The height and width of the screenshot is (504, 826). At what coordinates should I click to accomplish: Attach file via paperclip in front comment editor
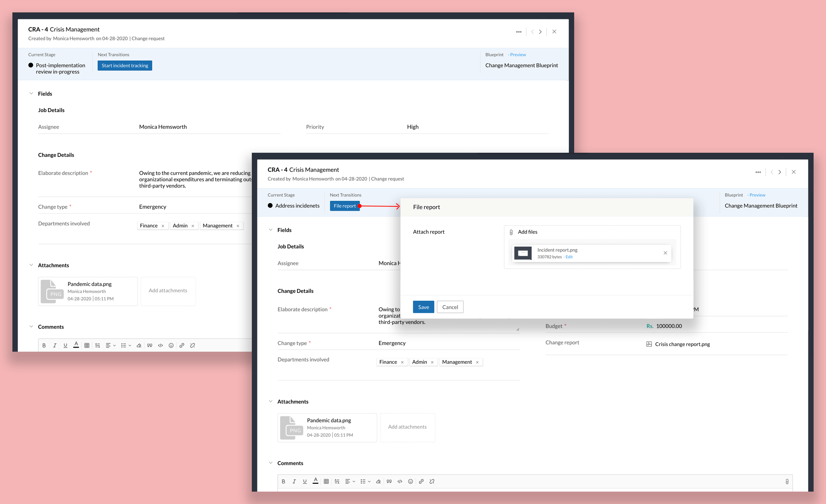coord(787,481)
